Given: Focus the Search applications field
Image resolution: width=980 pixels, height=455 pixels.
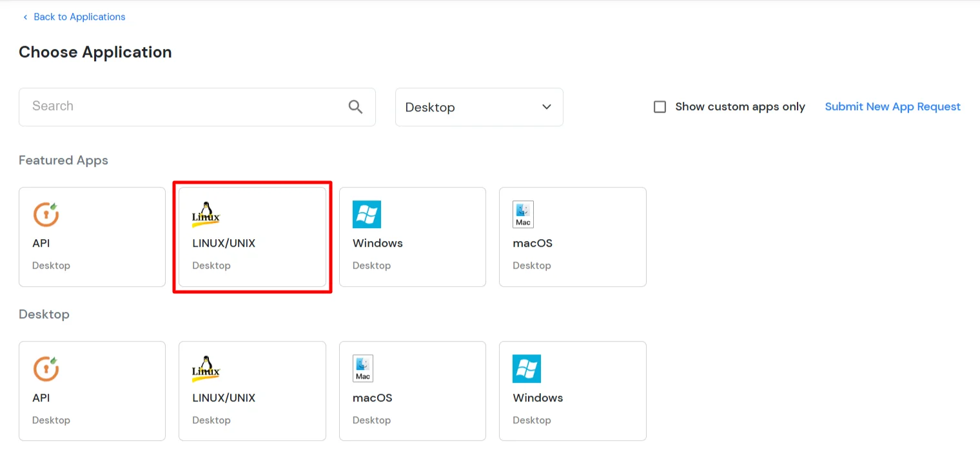Looking at the screenshot, I should tap(197, 107).
